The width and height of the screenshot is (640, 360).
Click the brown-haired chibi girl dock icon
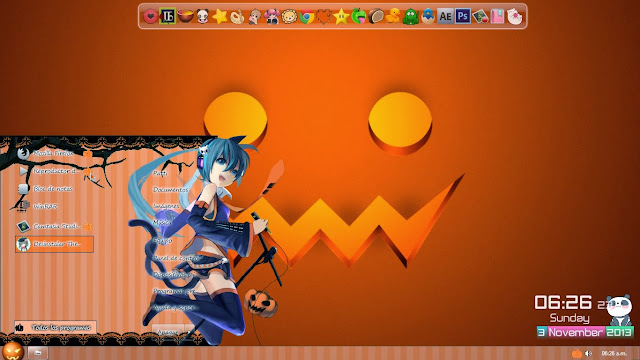tap(254, 17)
